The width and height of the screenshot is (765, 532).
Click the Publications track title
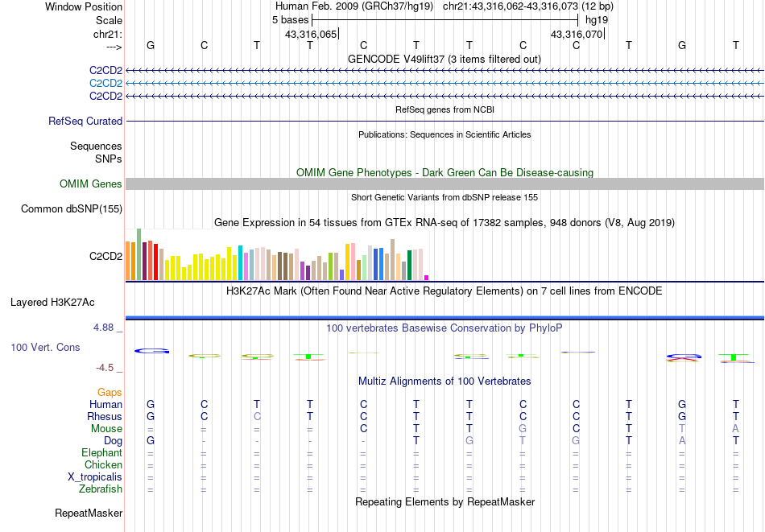click(445, 134)
